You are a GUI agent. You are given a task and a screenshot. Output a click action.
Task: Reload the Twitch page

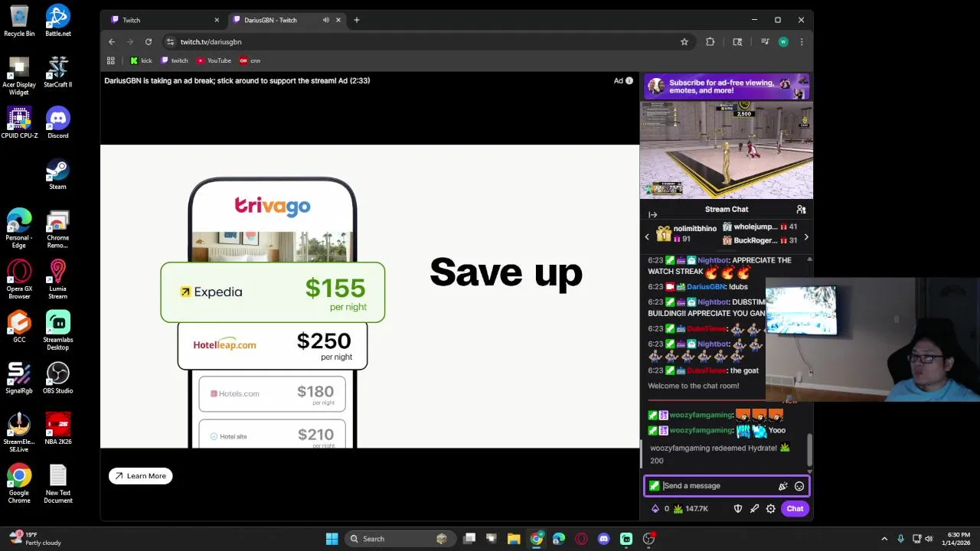click(149, 42)
